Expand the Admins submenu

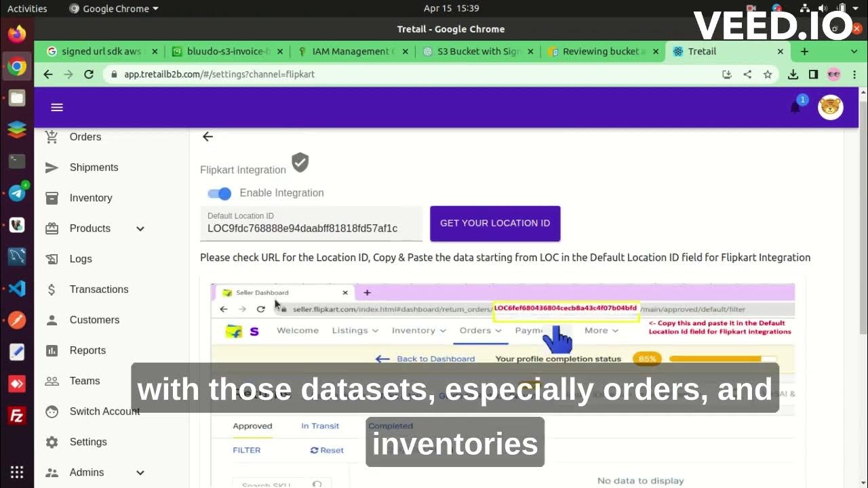[140, 472]
